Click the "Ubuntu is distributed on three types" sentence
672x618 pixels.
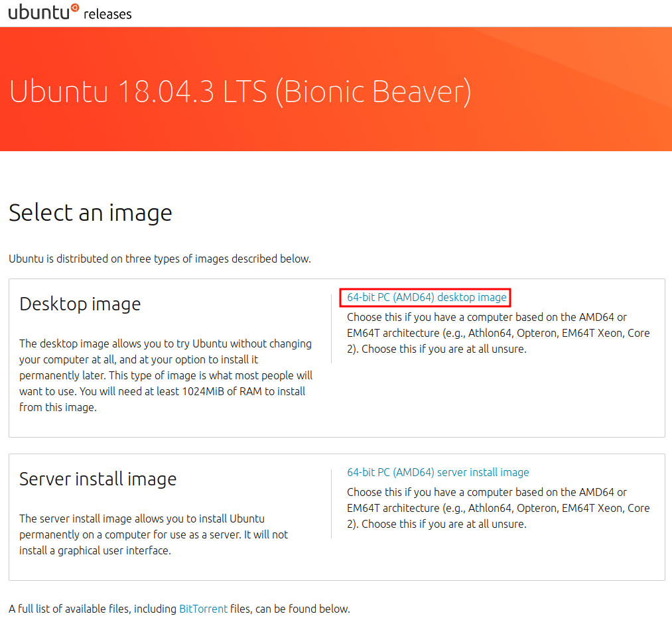tap(160, 259)
